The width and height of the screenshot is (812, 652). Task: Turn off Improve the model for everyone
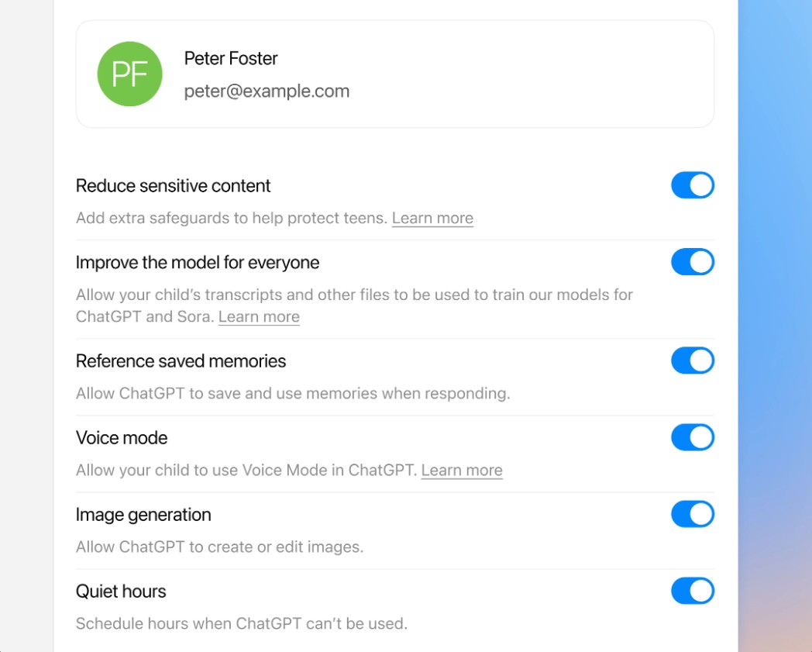pyautogui.click(x=692, y=262)
